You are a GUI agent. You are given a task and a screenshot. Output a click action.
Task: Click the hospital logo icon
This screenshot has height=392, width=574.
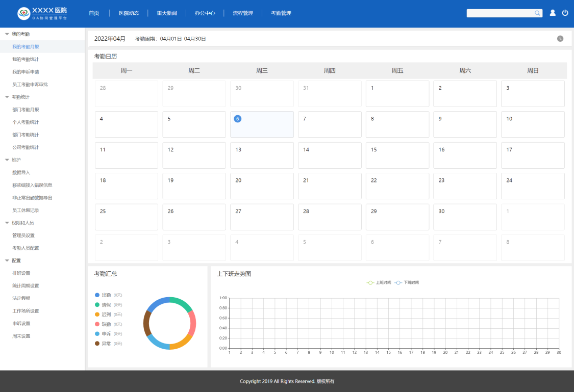[x=23, y=13]
